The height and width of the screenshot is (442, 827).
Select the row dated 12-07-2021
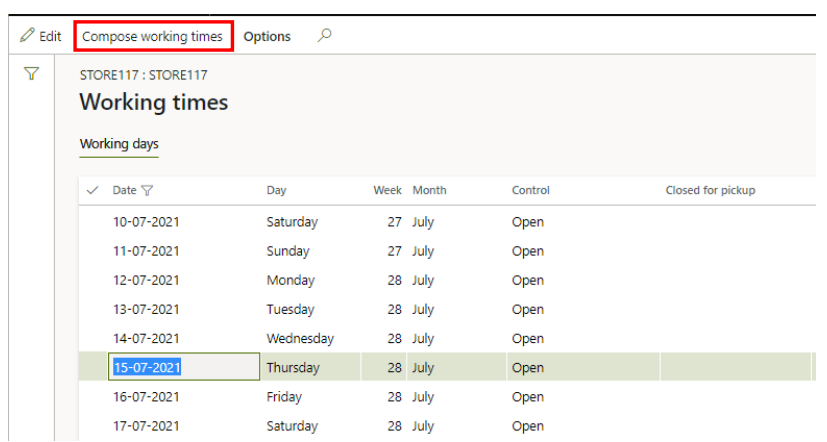[x=146, y=281]
